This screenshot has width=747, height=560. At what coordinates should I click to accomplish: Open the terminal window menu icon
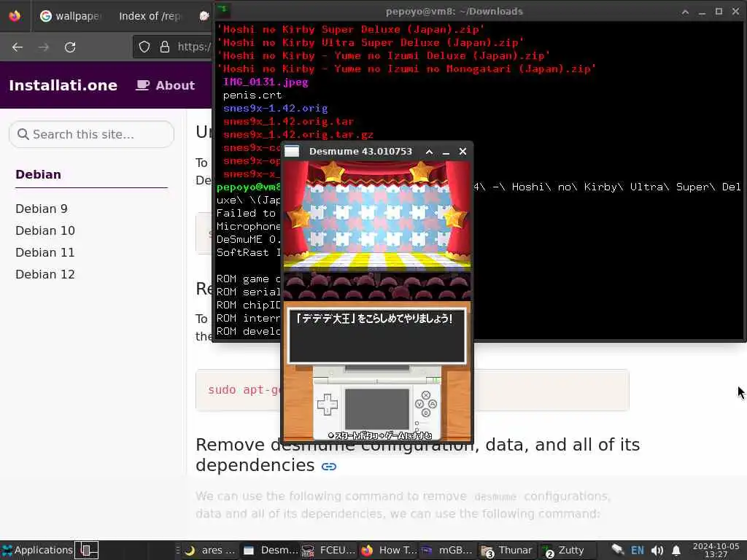tap(222, 11)
